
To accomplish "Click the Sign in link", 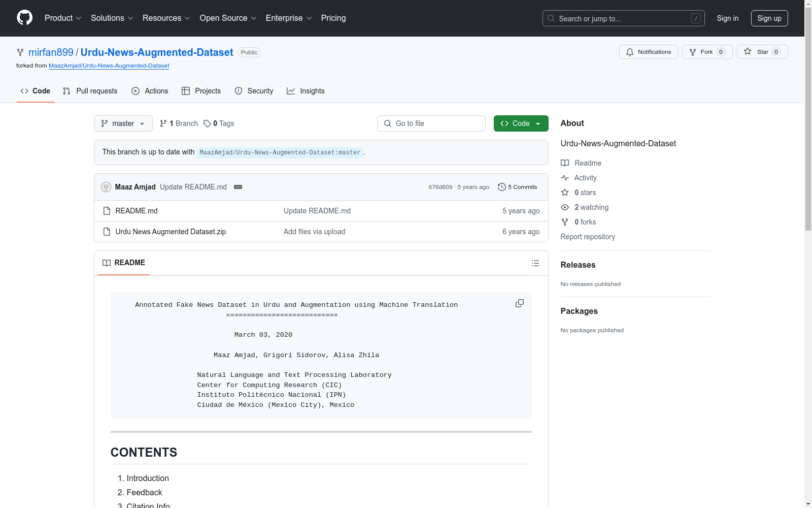I will pyautogui.click(x=728, y=18).
